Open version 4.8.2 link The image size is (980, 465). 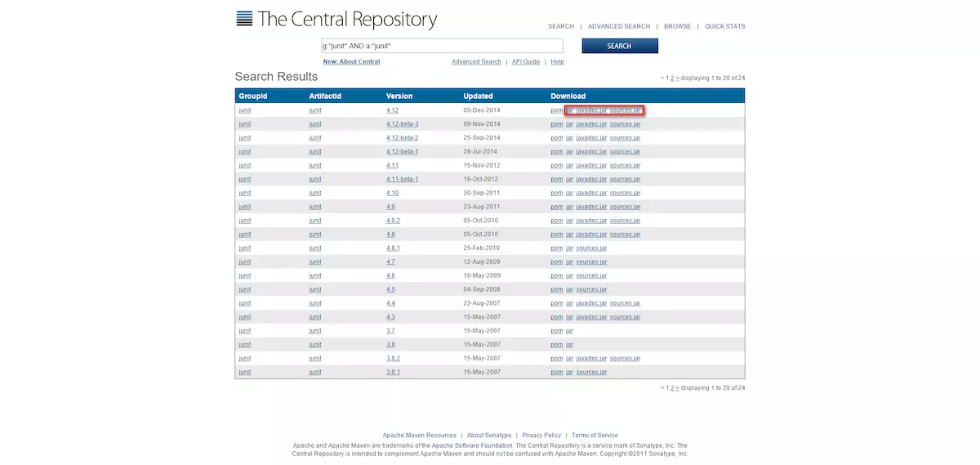pyautogui.click(x=394, y=221)
